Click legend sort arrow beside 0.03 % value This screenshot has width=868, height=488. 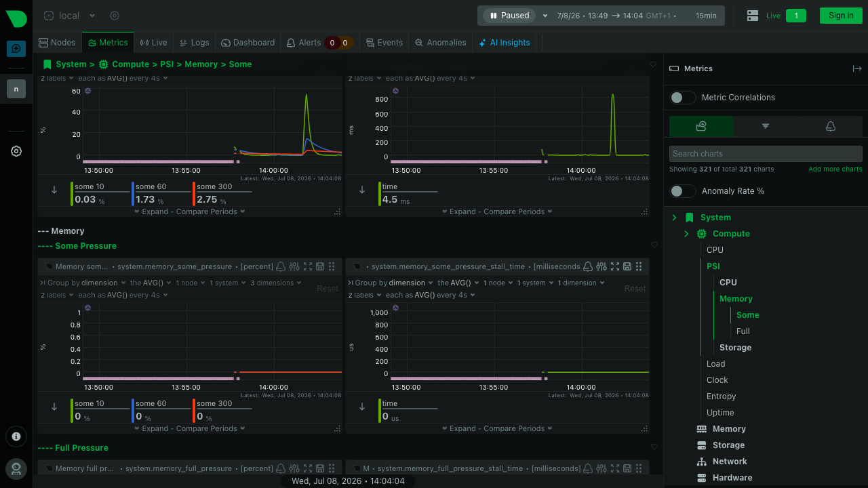54,190
